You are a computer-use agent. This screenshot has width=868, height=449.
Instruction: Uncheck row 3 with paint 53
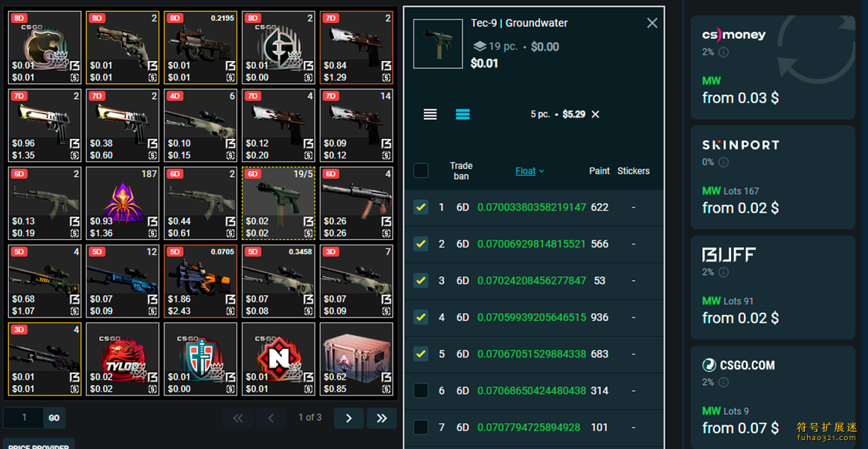pyautogui.click(x=421, y=280)
